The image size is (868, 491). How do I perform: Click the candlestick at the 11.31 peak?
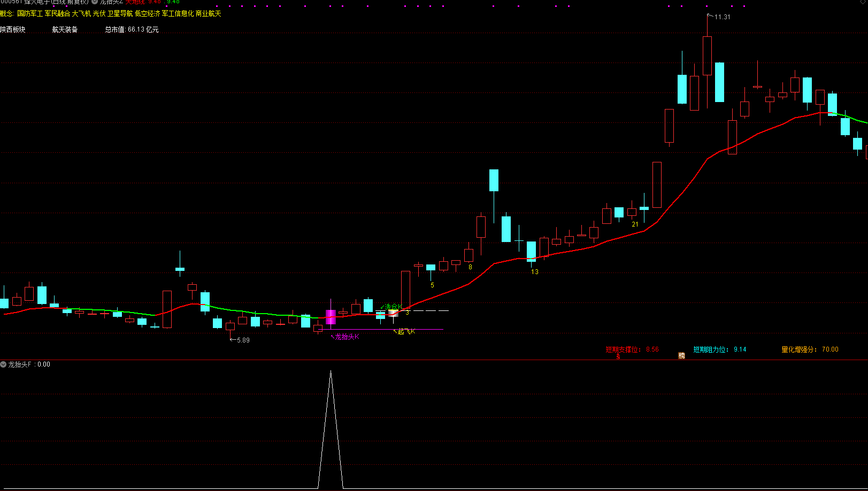pos(707,56)
